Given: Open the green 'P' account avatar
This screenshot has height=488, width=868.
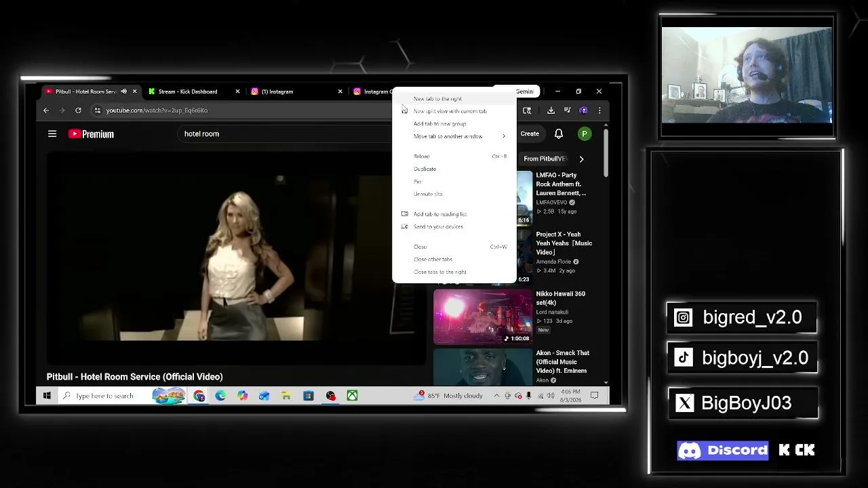Looking at the screenshot, I should coord(584,134).
